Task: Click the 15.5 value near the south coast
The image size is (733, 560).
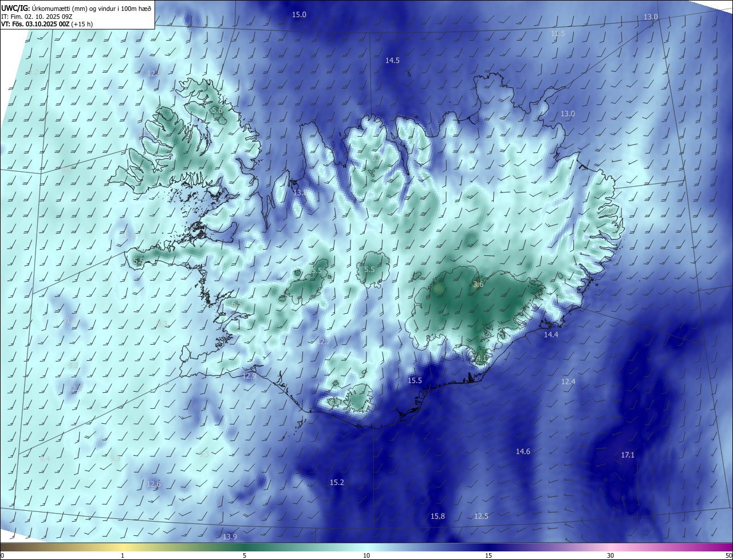Action: 415,380
